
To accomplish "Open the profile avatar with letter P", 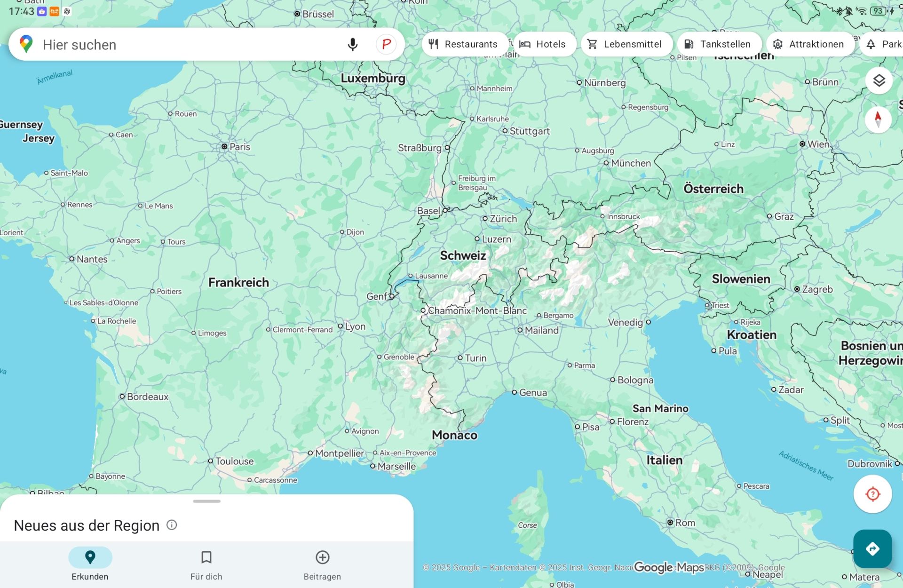I will click(x=386, y=44).
